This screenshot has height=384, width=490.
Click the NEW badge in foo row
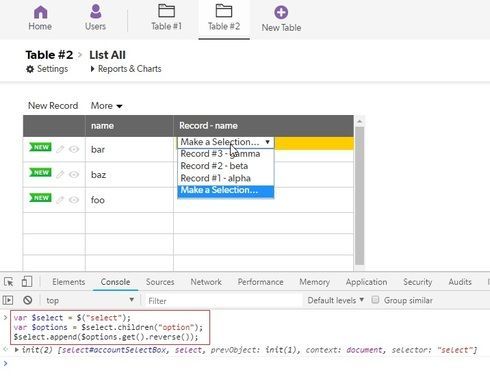[40, 198]
